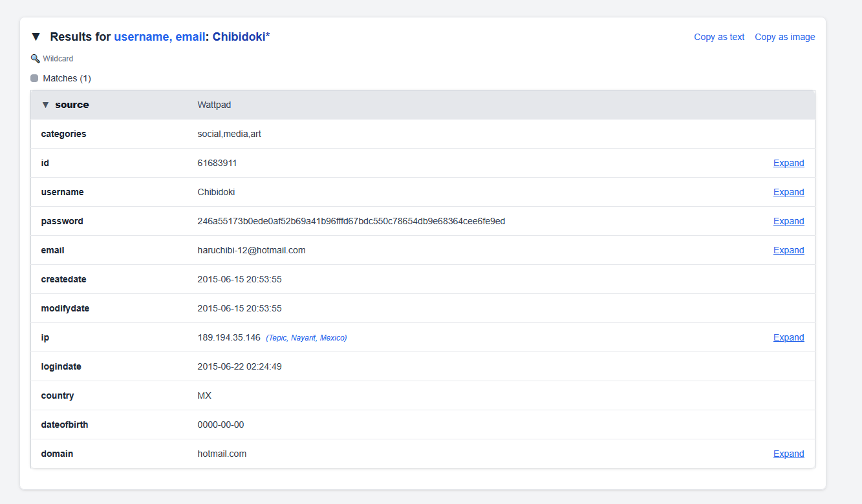Click the Wildcard magnifier icon

click(x=35, y=59)
